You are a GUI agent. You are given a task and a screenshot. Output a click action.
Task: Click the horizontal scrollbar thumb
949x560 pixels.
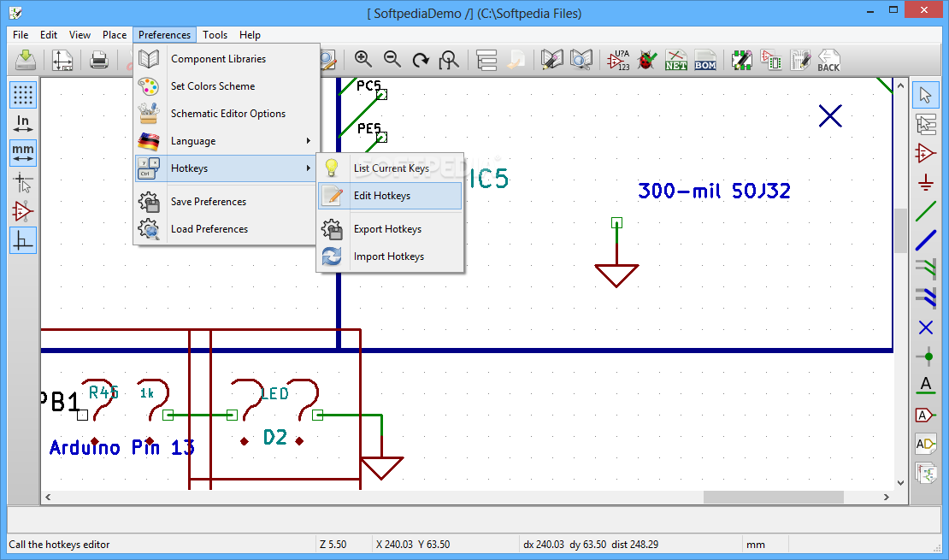(x=774, y=497)
